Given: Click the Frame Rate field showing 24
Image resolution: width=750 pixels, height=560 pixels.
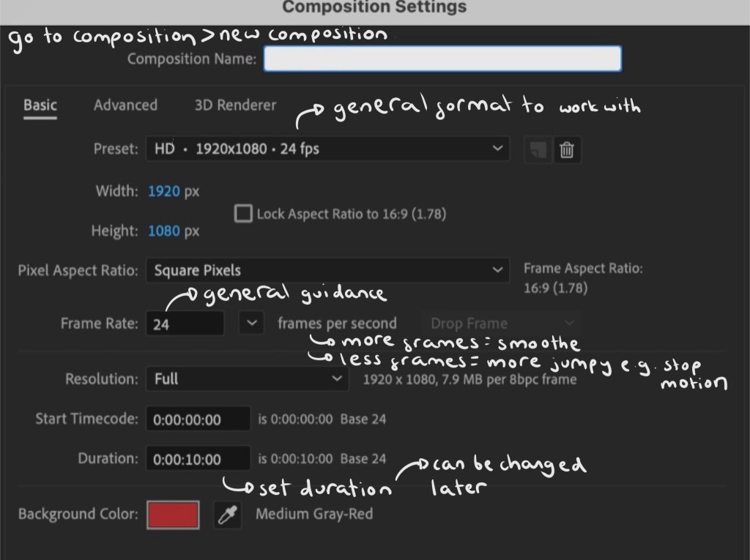Looking at the screenshot, I should (185, 324).
